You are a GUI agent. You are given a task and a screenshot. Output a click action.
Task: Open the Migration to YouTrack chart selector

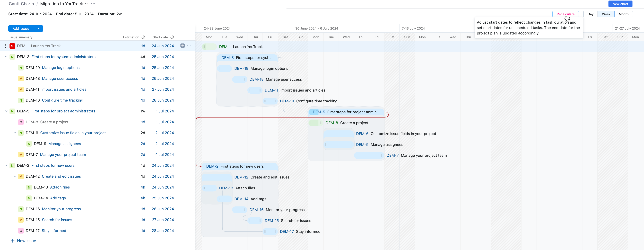coord(86,4)
